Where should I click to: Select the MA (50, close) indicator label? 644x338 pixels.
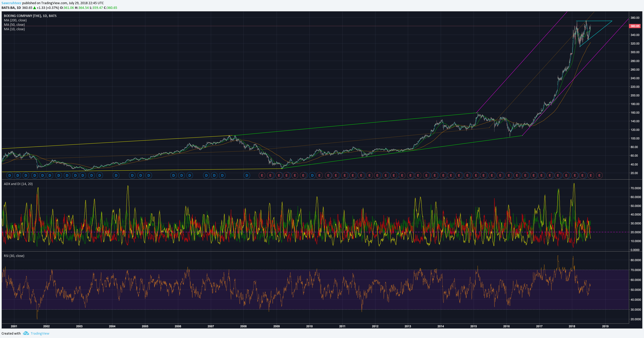pyautogui.click(x=14, y=25)
